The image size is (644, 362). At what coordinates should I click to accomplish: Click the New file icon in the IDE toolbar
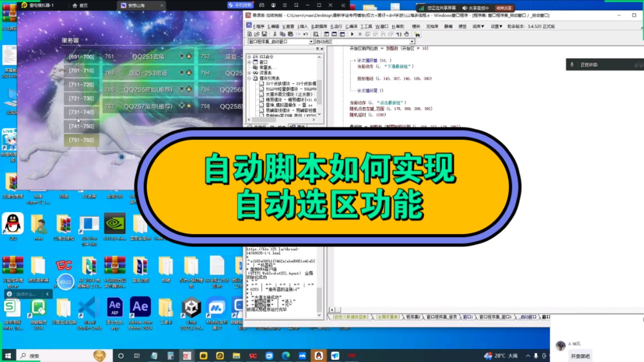click(x=249, y=34)
